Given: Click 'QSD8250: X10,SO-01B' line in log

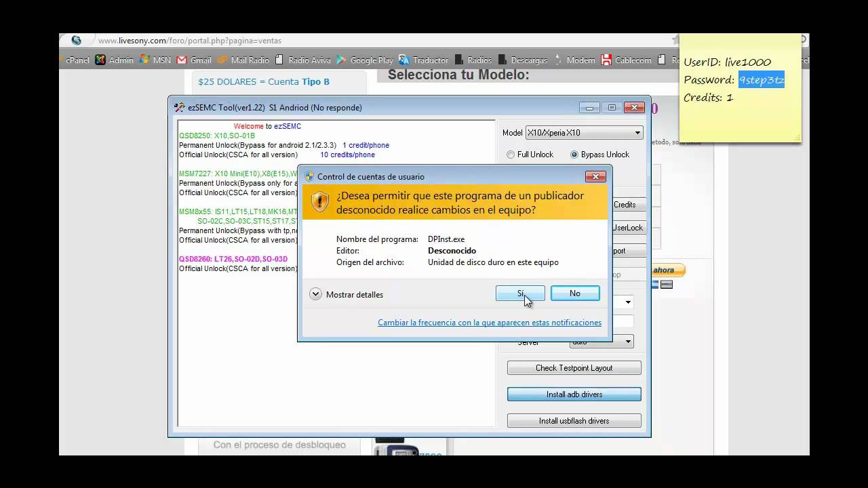Looking at the screenshot, I should pos(217,136).
